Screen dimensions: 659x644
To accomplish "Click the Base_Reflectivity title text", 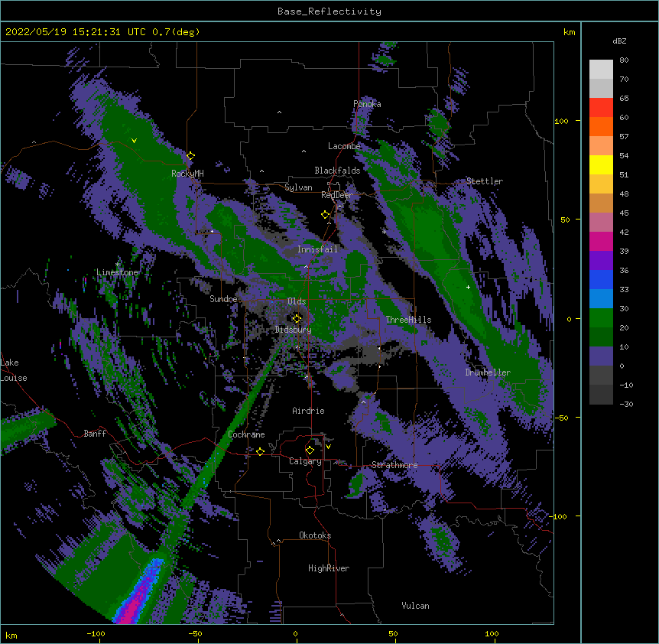I will coord(329,11).
